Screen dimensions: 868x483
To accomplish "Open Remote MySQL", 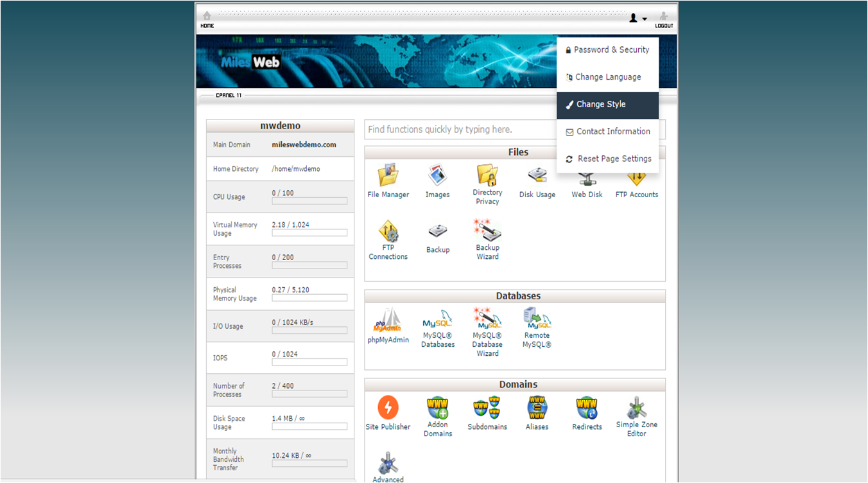I will (x=537, y=318).
